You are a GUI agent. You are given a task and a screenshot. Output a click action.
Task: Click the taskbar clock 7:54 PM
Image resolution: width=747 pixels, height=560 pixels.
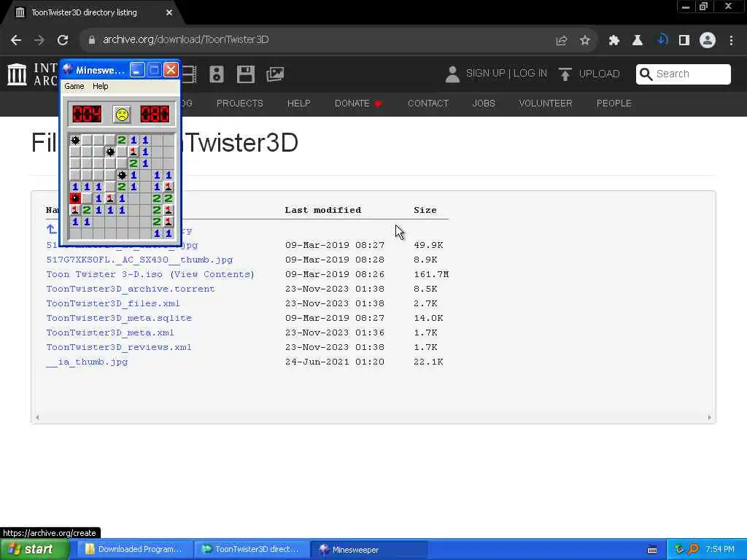point(720,549)
